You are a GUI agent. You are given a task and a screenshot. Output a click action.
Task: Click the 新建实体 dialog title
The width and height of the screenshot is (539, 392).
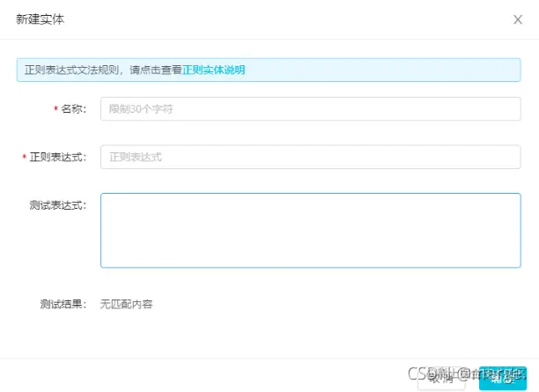40,19
